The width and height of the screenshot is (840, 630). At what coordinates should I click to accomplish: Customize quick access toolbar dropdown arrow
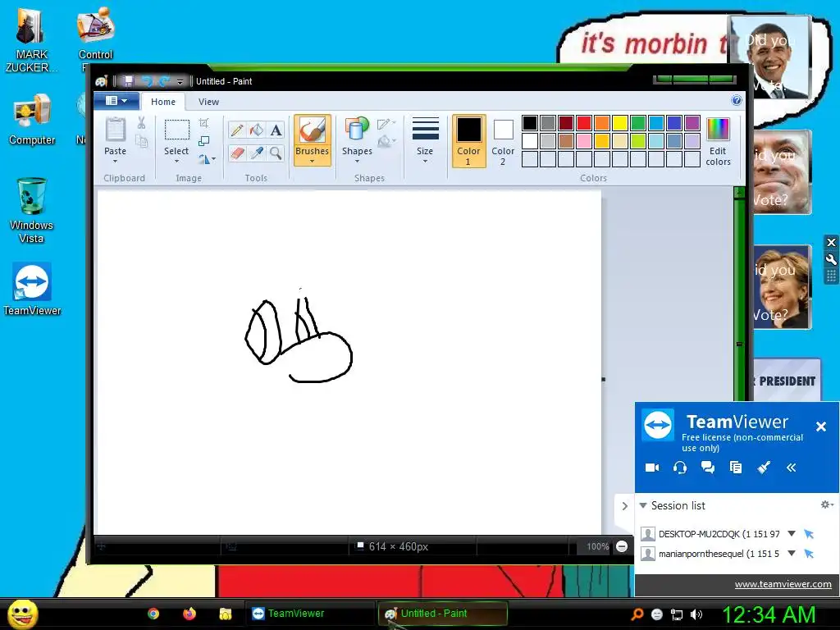click(180, 81)
